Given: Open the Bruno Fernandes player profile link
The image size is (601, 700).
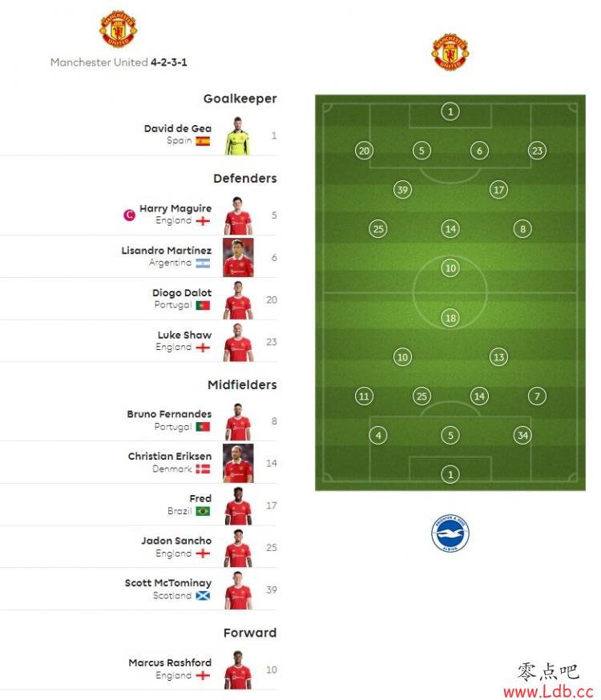Looking at the screenshot, I should [x=169, y=414].
